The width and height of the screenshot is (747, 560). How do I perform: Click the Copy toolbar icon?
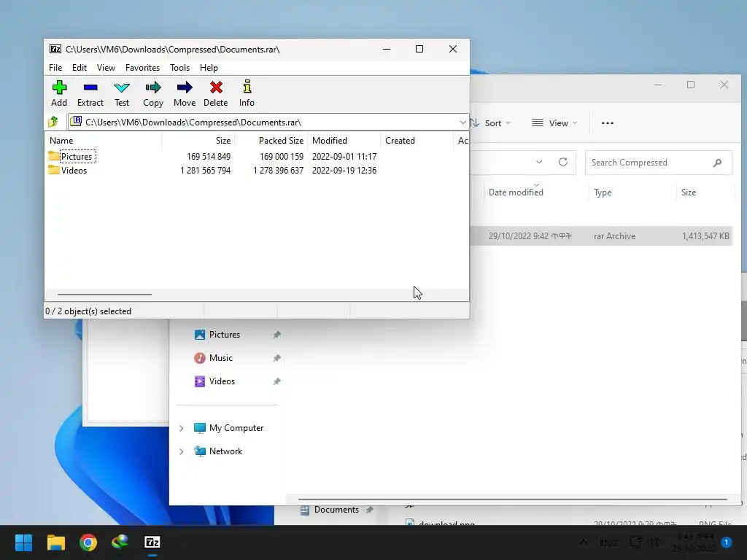tap(153, 87)
